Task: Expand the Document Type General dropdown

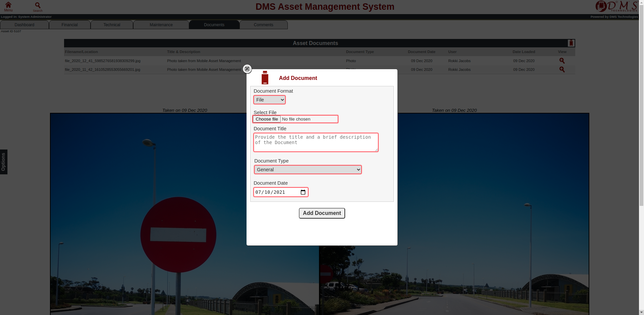Action: 308,170
